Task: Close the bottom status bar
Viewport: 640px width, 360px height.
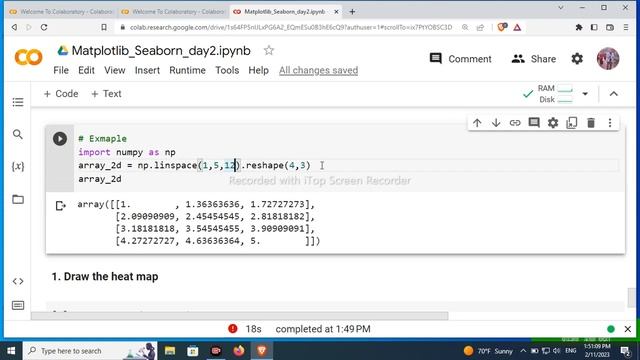Action: [x=628, y=329]
